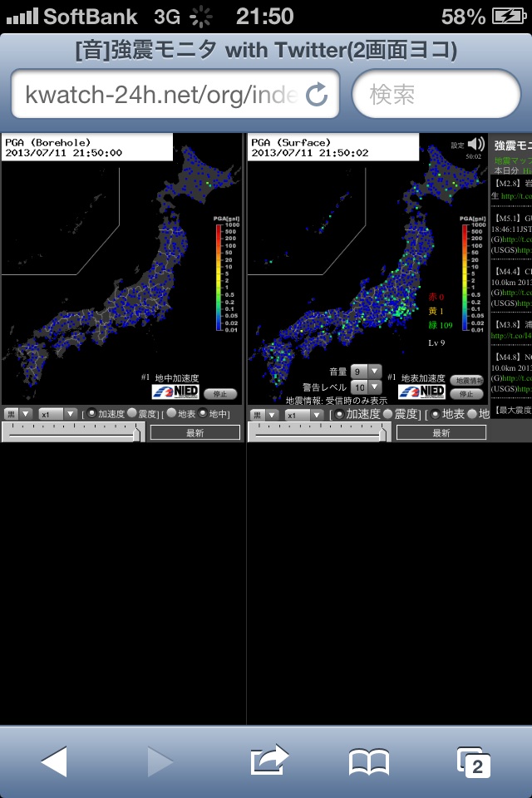Select 震度 radio in Surface panel
Viewport: 532px width, 798px height.
[x=387, y=414]
